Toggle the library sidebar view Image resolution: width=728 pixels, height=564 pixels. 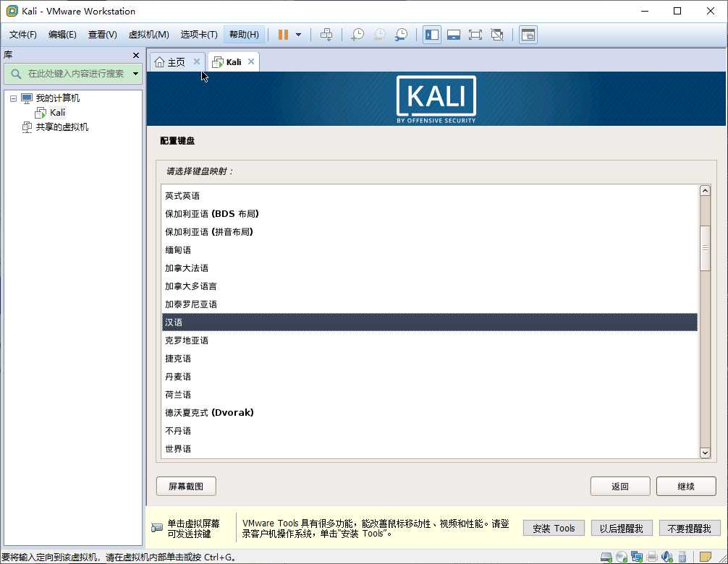coord(432,35)
